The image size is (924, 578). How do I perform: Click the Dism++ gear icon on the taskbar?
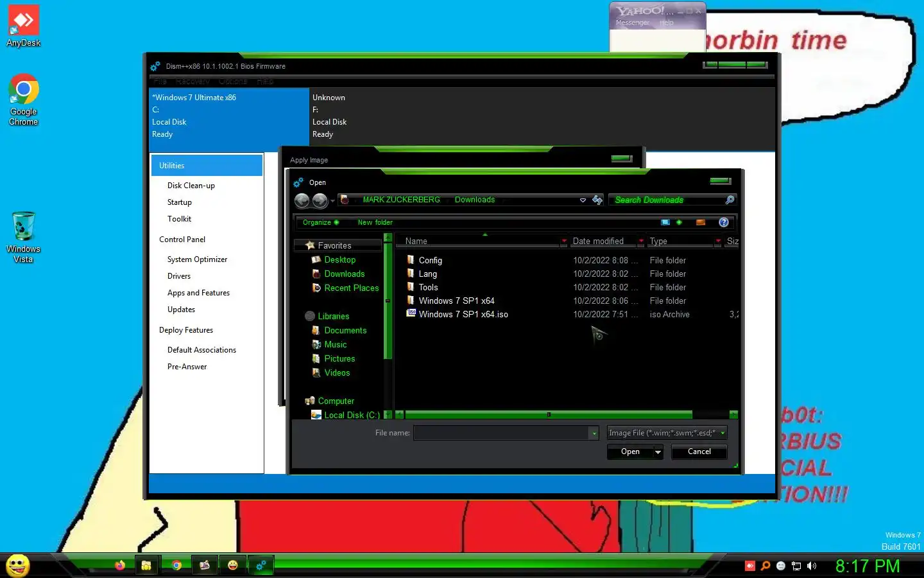[x=261, y=565]
